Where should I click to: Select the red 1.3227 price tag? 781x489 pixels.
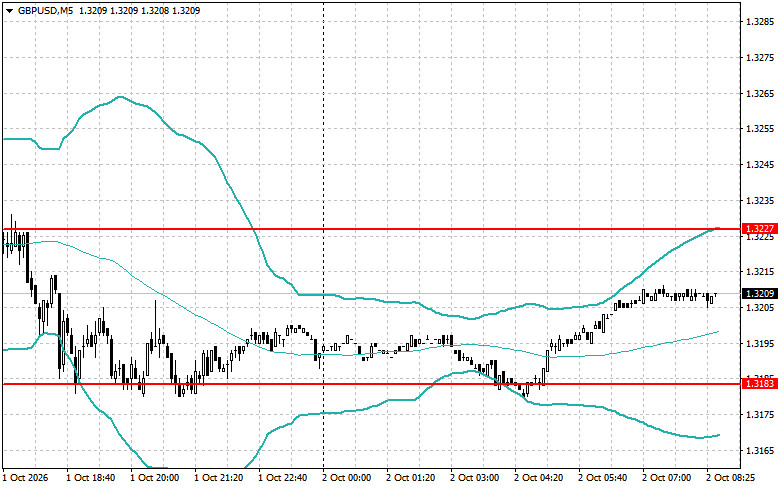point(759,229)
